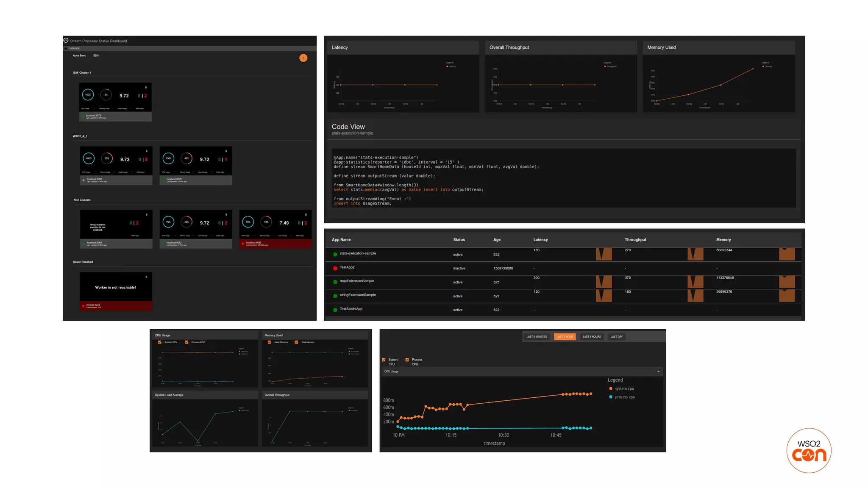Viewport: 868px width, 488px height.
Task: Select the Last 6 Hours tab
Action: pyautogui.click(x=592, y=337)
